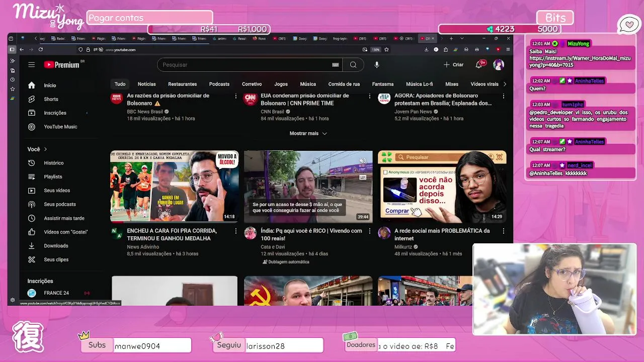Viewport: 644px width, 362px height.
Task: Open the você não acorda thumbnail
Action: pos(442,187)
